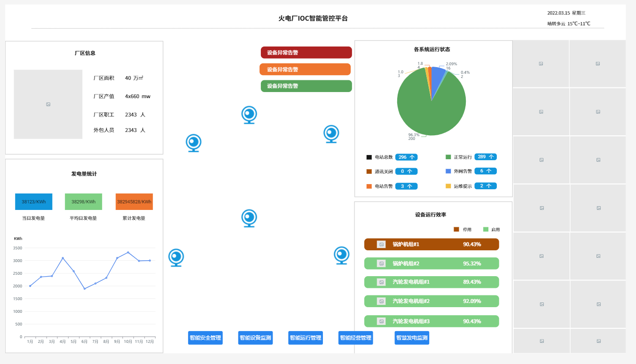
Task: Click the 3 个 badge for 电站告警
Action: click(x=407, y=186)
